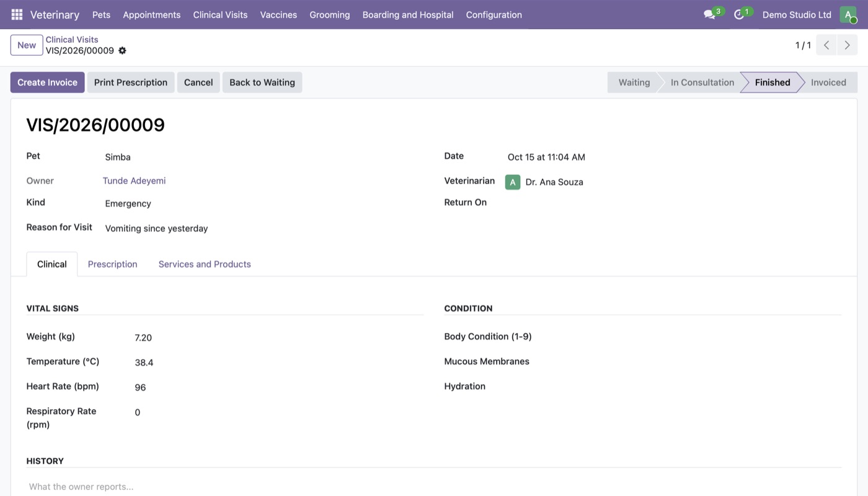Select the Finished status stage
Image resolution: width=868 pixels, height=496 pixels.
coord(773,82)
